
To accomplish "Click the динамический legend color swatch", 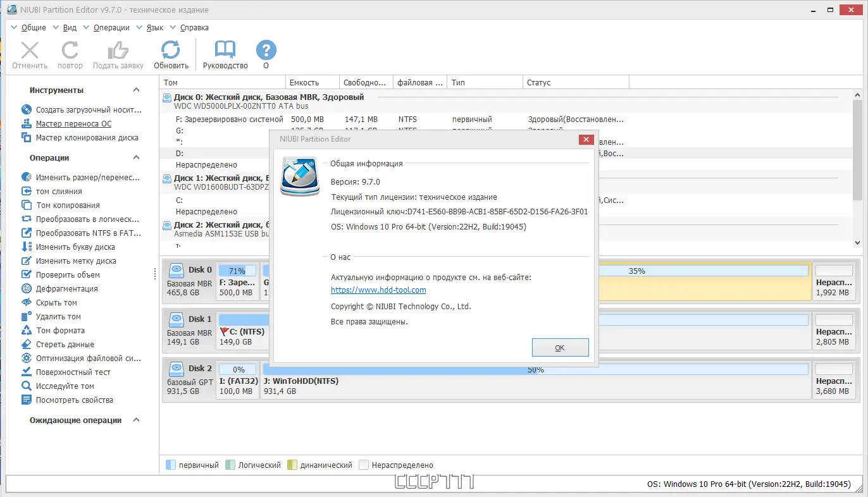I will 292,465.
